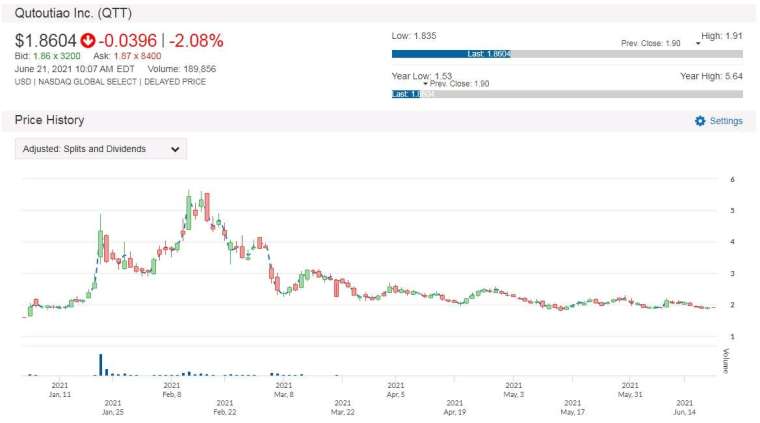
Task: Click the Apr. 19 x-axis date label
Action: coord(455,407)
